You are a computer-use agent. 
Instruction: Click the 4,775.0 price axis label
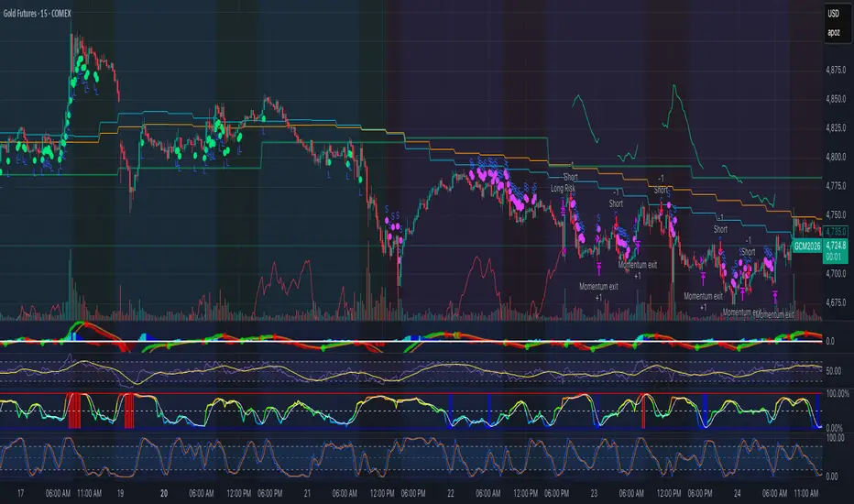tap(836, 186)
